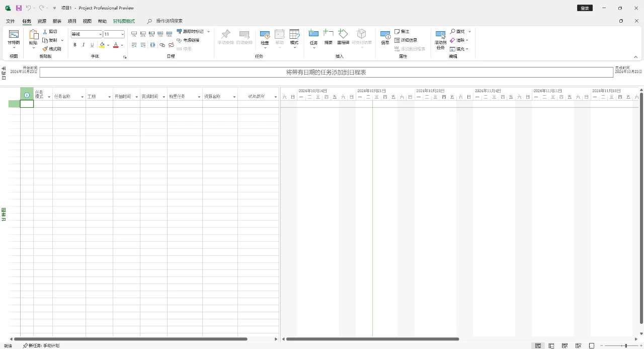The width and height of the screenshot is (644, 349).
Task: Cut selection with the 剪切 scissors
Action: [50, 32]
